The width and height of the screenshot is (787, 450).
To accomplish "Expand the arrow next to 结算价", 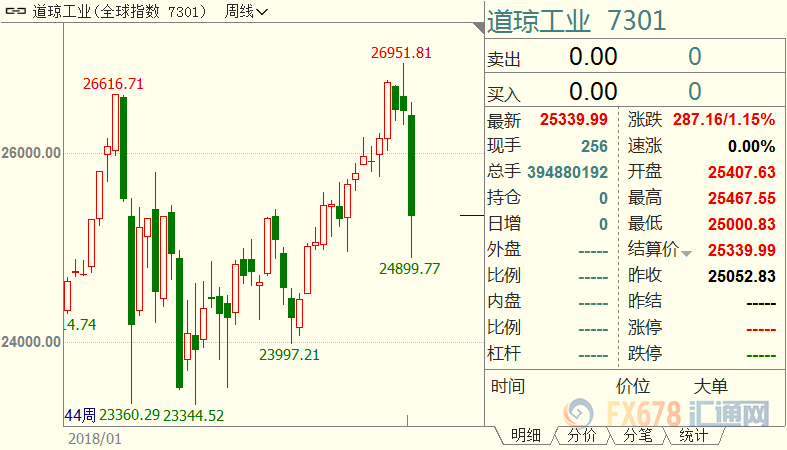I will [686, 252].
